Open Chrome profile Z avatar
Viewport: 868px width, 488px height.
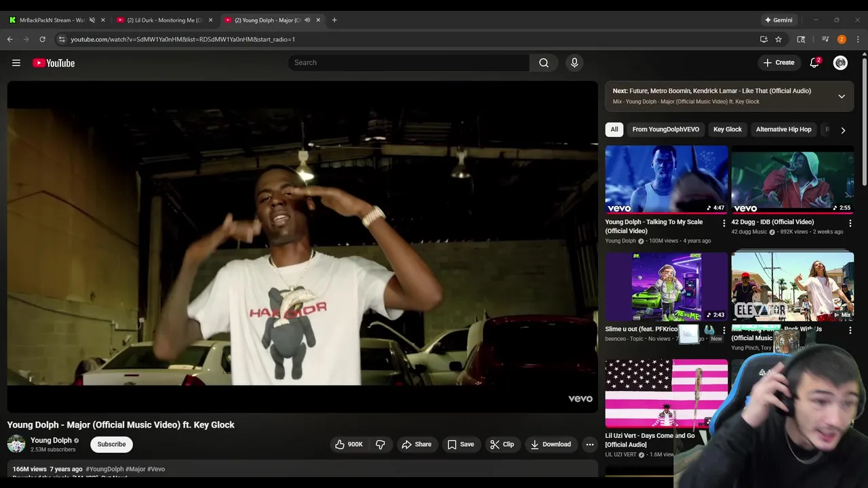click(842, 39)
